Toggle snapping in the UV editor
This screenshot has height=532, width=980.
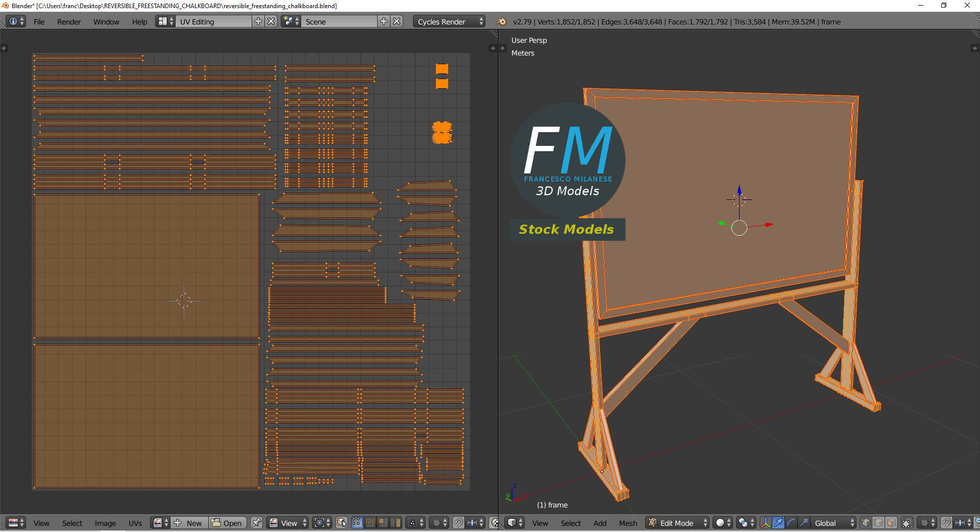coord(458,523)
